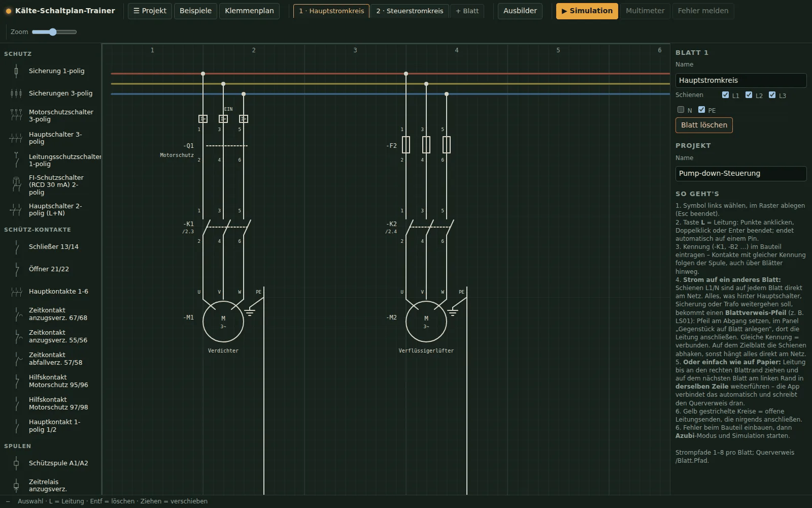Select the Sicherung 1-polig symbol icon

(x=16, y=71)
